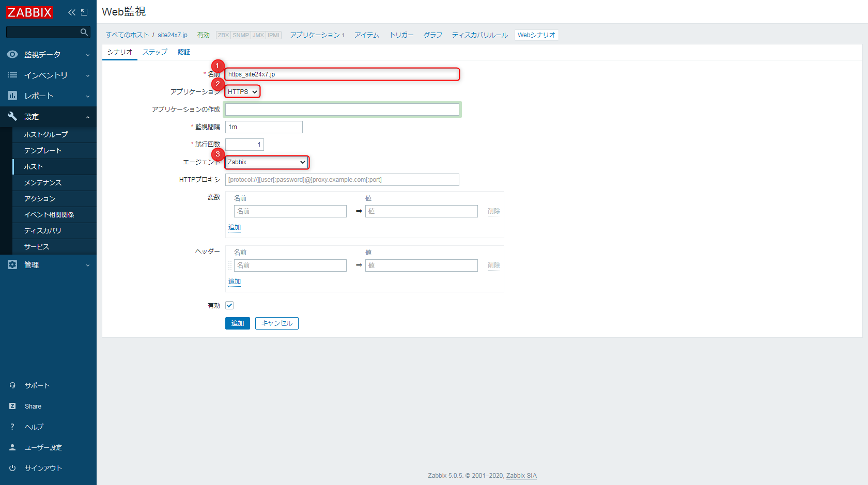Click 追加 link under 変数
This screenshot has width=868, height=485.
[x=235, y=227]
